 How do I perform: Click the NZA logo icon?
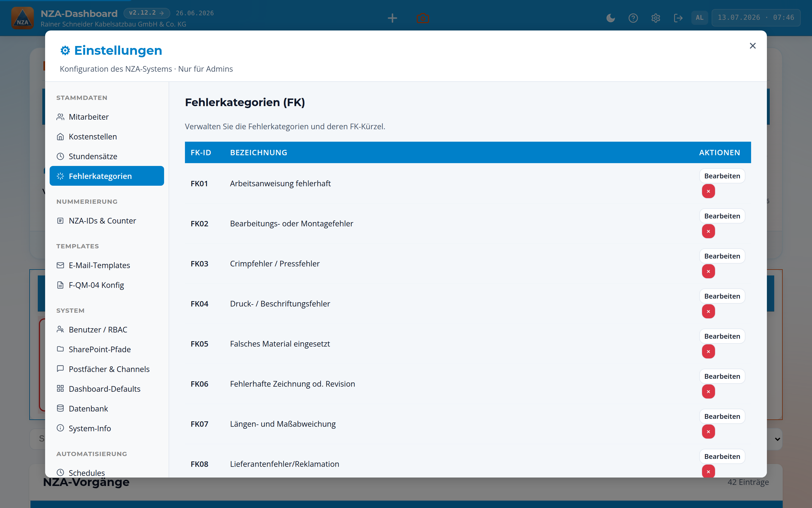click(22, 18)
